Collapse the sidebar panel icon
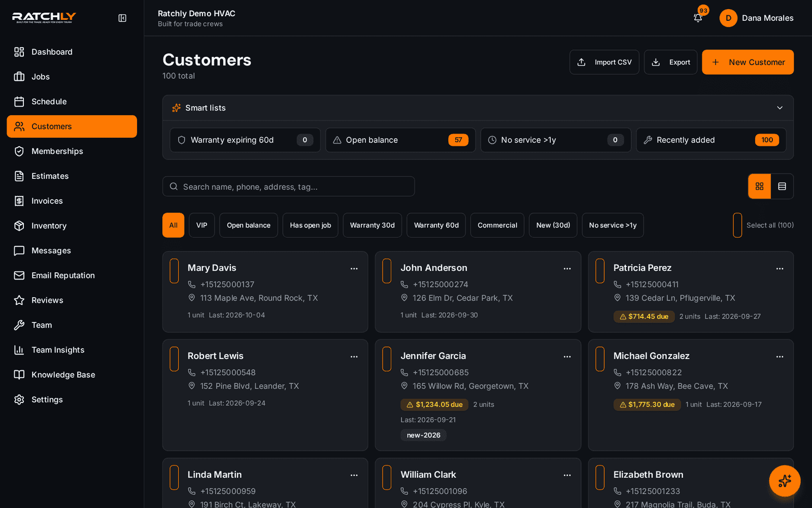Image resolution: width=812 pixels, height=508 pixels. tap(122, 18)
